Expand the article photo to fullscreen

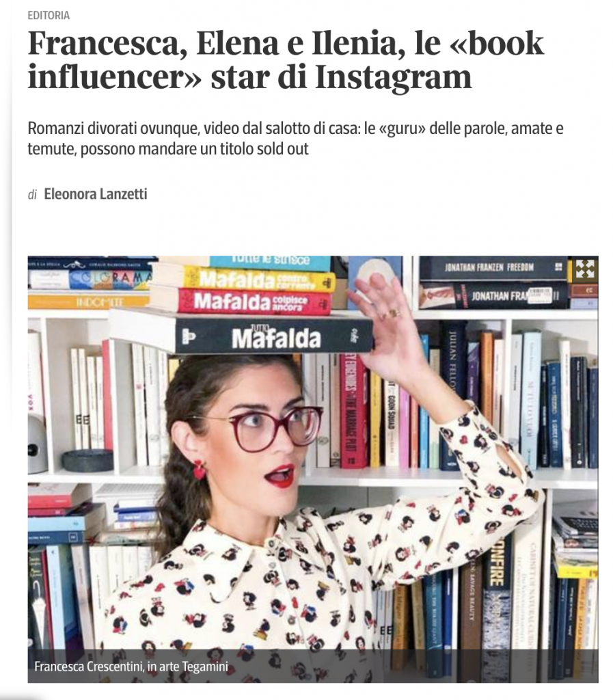pos(584,269)
